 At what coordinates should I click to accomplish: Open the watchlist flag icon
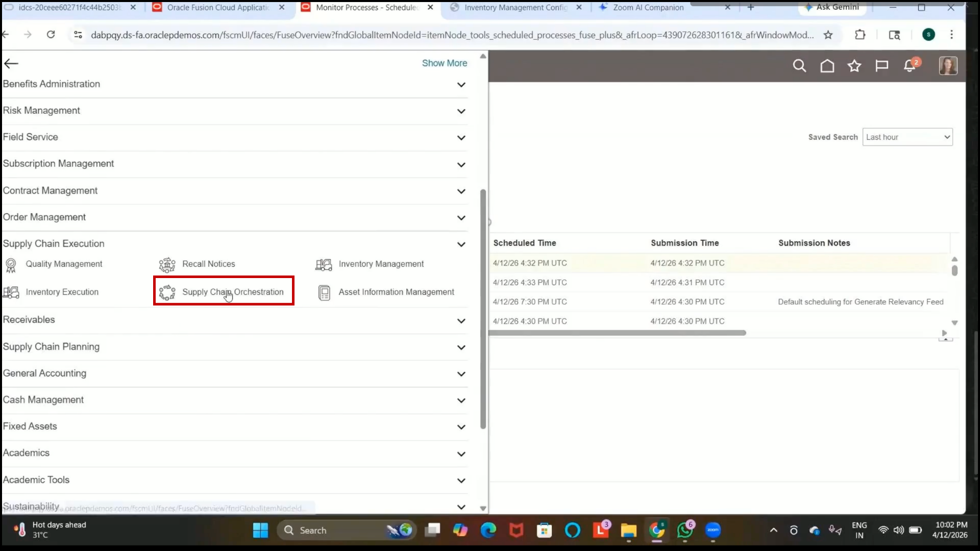(882, 66)
